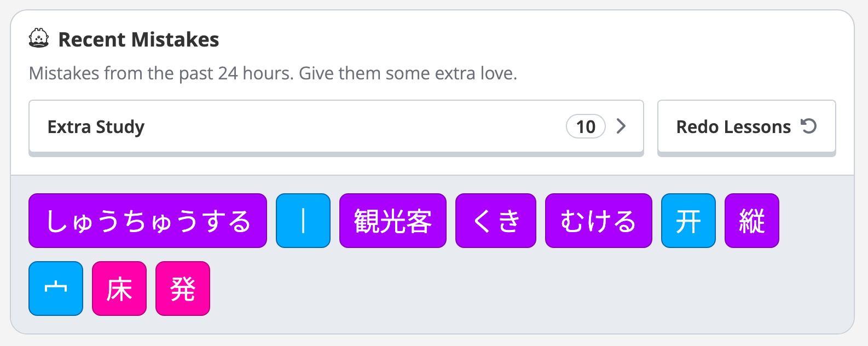Open the blue 开 radical tile
The width and height of the screenshot is (868, 346).
[688, 221]
